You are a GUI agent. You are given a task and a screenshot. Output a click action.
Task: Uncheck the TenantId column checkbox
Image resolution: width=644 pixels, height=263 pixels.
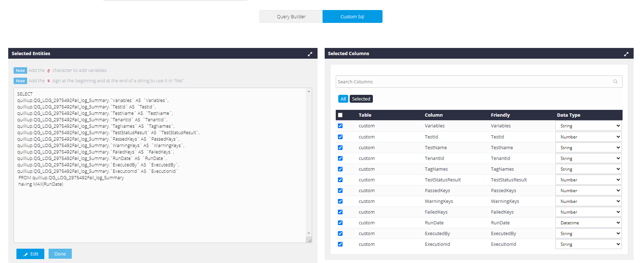340,158
